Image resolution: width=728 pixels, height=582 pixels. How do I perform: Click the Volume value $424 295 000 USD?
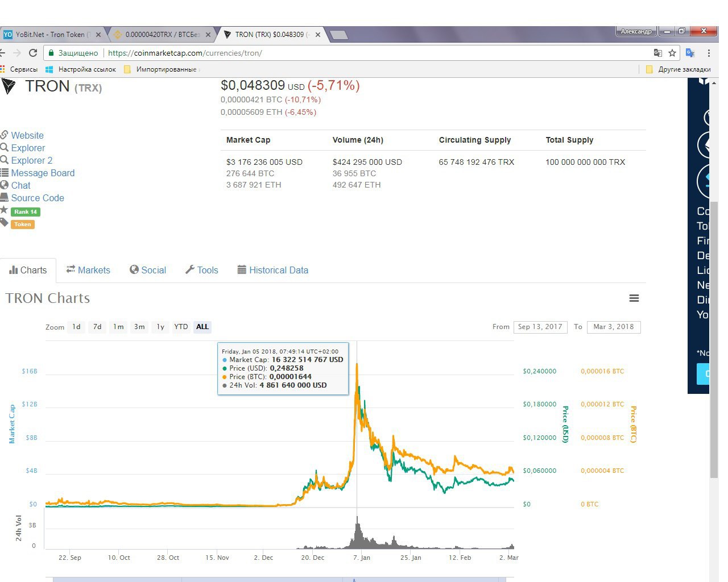tap(367, 162)
